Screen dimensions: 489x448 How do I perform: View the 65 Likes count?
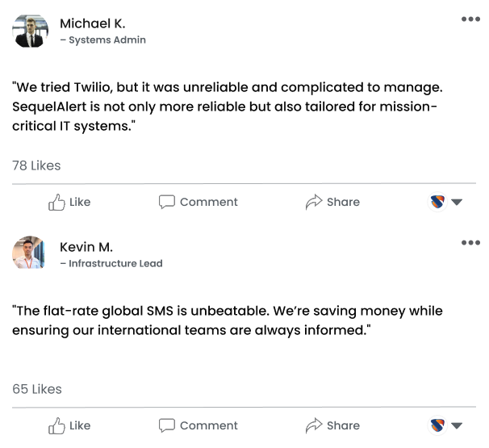coord(37,389)
